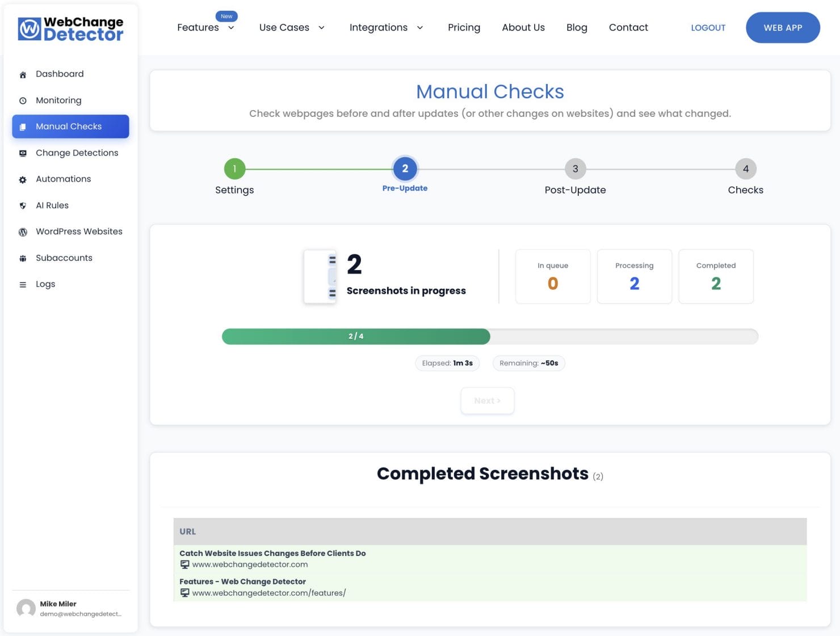
Task: Expand the Features dropdown
Action: point(205,27)
